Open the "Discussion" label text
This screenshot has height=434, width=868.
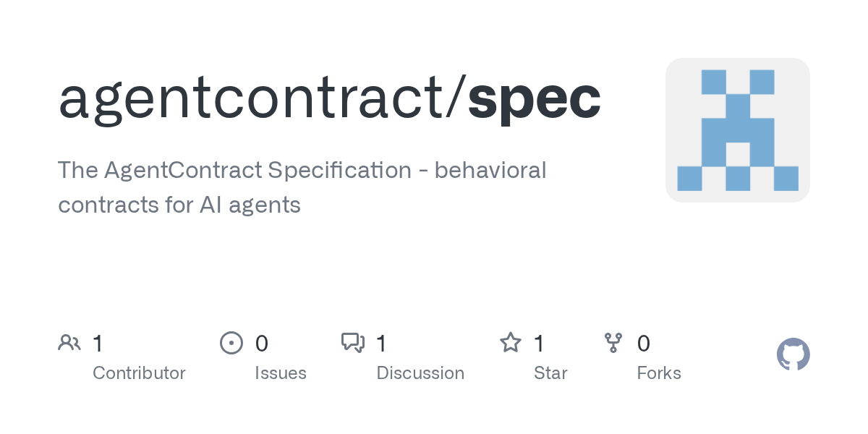(x=420, y=373)
